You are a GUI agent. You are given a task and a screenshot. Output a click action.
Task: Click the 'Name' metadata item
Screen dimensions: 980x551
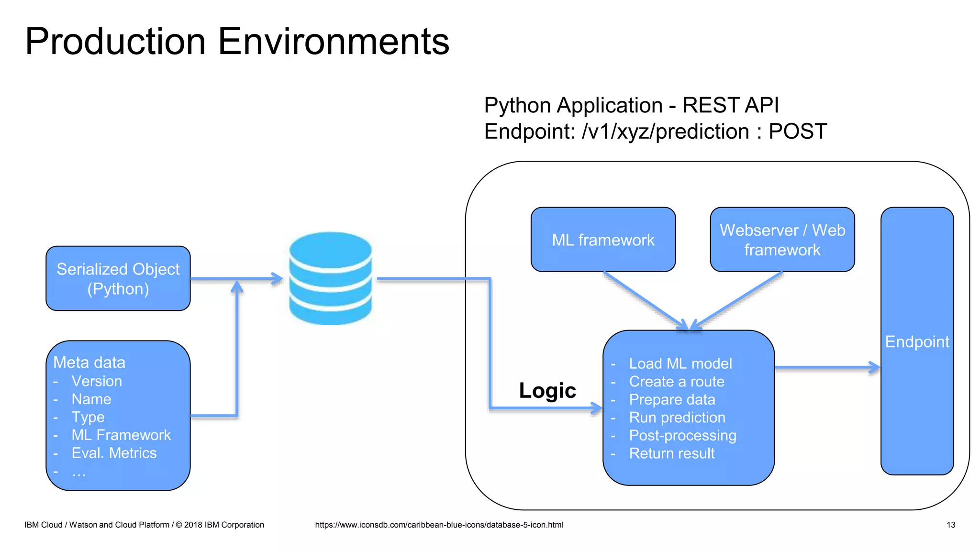pos(91,399)
